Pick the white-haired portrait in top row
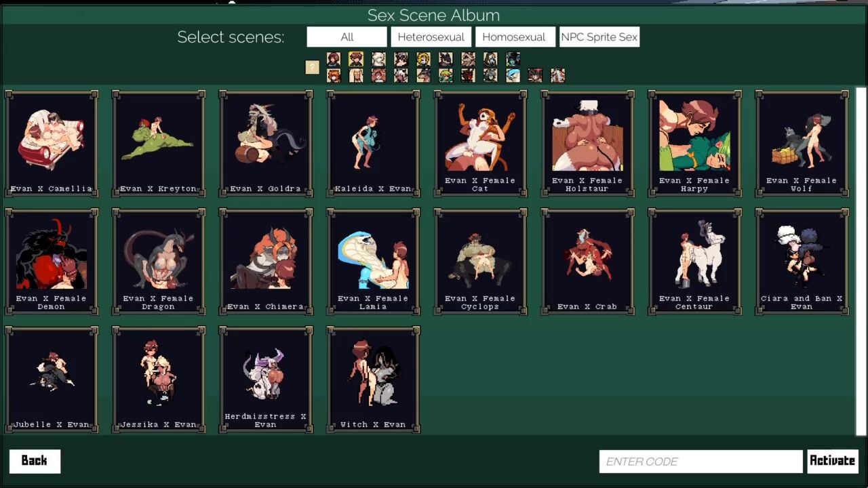Viewport: 868px width, 488px height. [x=378, y=59]
